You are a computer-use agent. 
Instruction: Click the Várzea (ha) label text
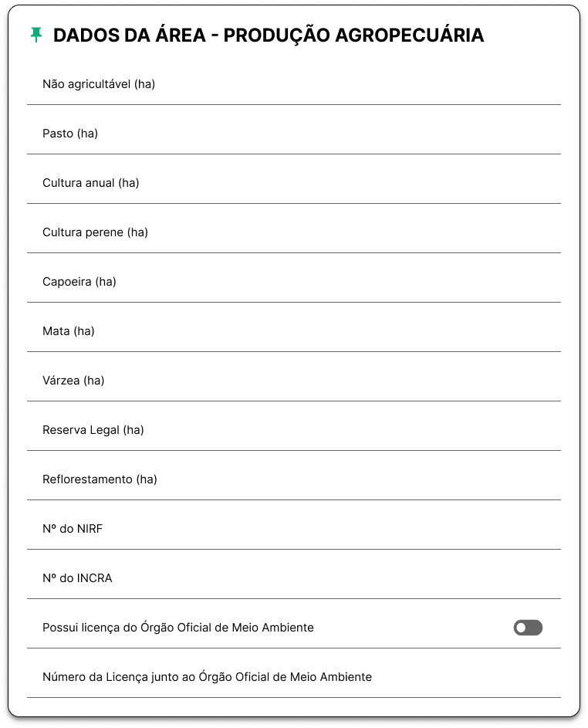[73, 381]
